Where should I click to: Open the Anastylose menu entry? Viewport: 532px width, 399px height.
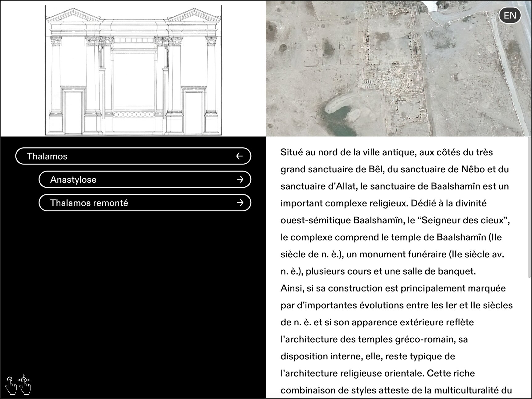[x=73, y=180]
